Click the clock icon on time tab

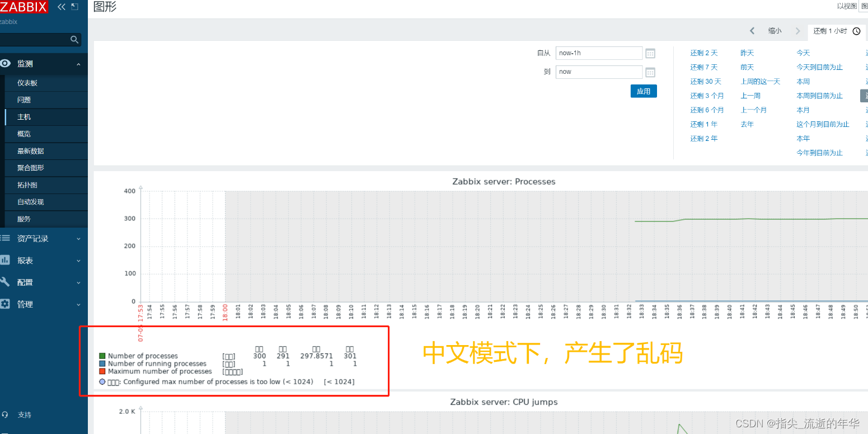pyautogui.click(x=856, y=31)
